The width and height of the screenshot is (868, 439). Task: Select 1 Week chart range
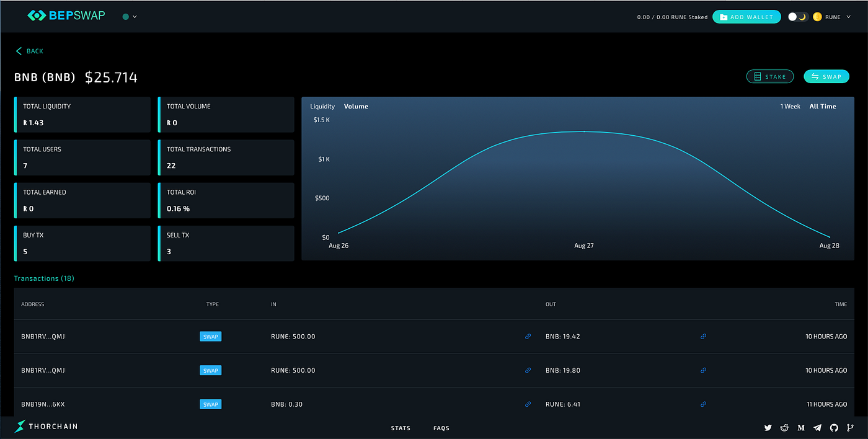pyautogui.click(x=790, y=107)
